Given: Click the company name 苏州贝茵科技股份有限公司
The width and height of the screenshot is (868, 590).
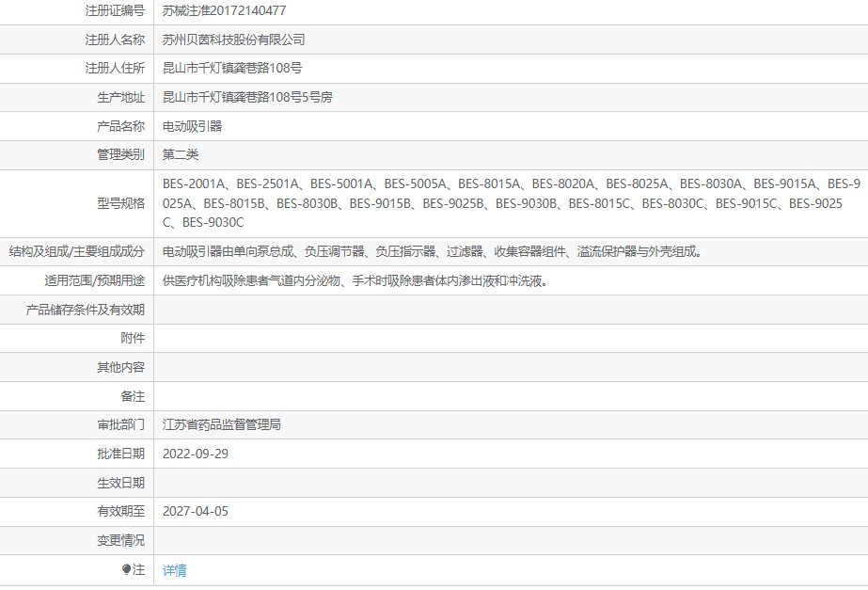Looking at the screenshot, I should [233, 40].
